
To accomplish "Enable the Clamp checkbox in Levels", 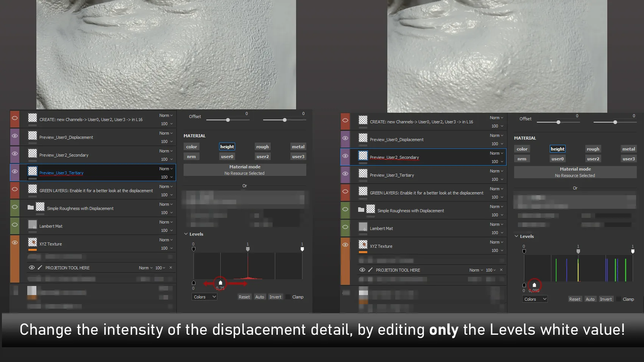I will [288, 297].
